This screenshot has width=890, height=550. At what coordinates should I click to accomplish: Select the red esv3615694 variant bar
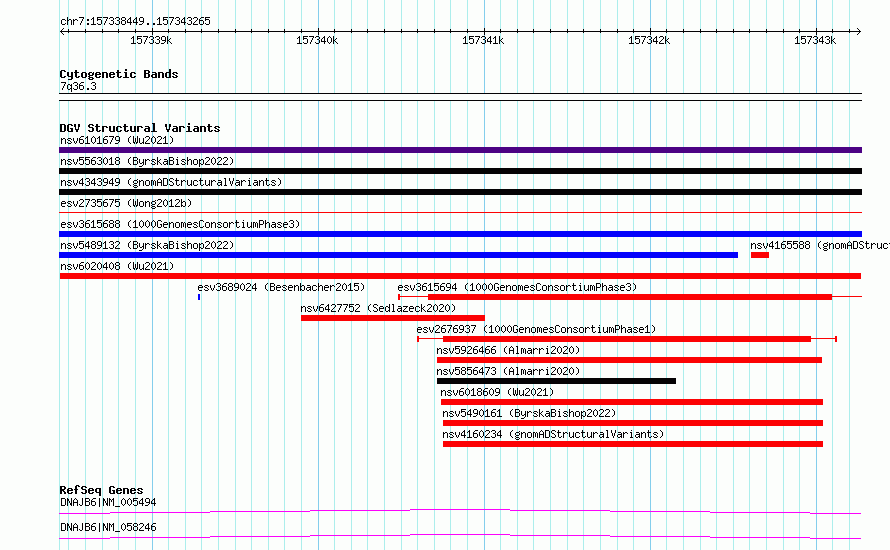coord(630,297)
